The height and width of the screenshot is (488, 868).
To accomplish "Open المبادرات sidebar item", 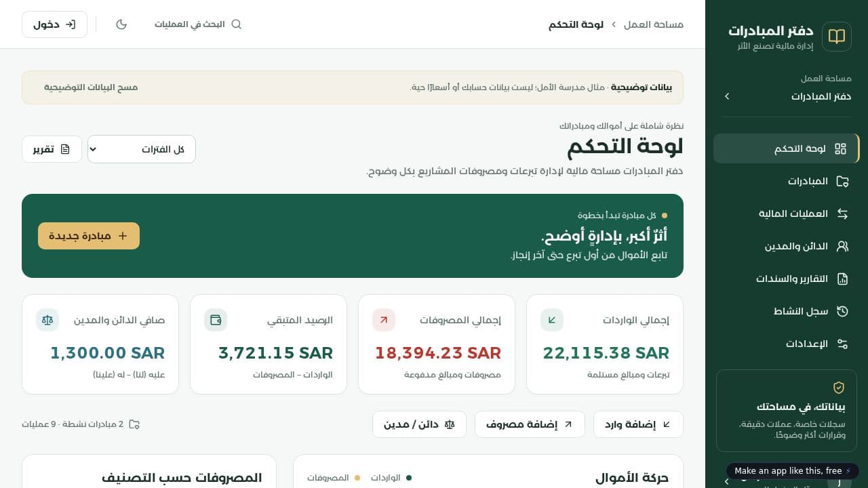I will pos(786,181).
